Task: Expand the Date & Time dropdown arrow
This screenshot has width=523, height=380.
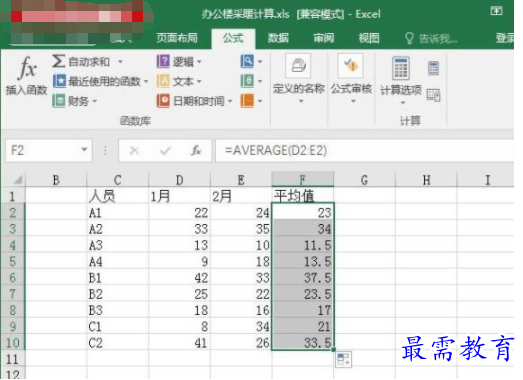Action: tap(230, 101)
